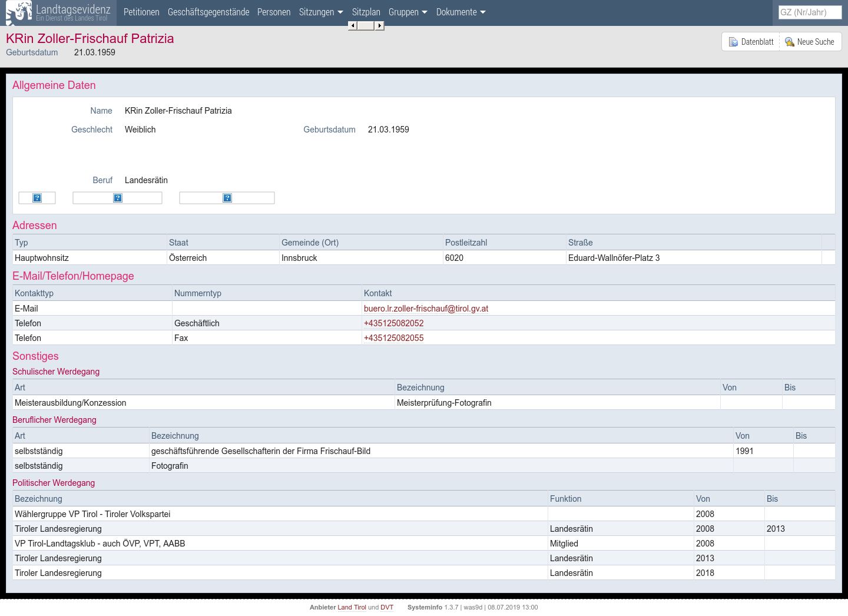Select the Hauptwohnsitz address cell
This screenshot has width=848, height=616.
(90, 258)
